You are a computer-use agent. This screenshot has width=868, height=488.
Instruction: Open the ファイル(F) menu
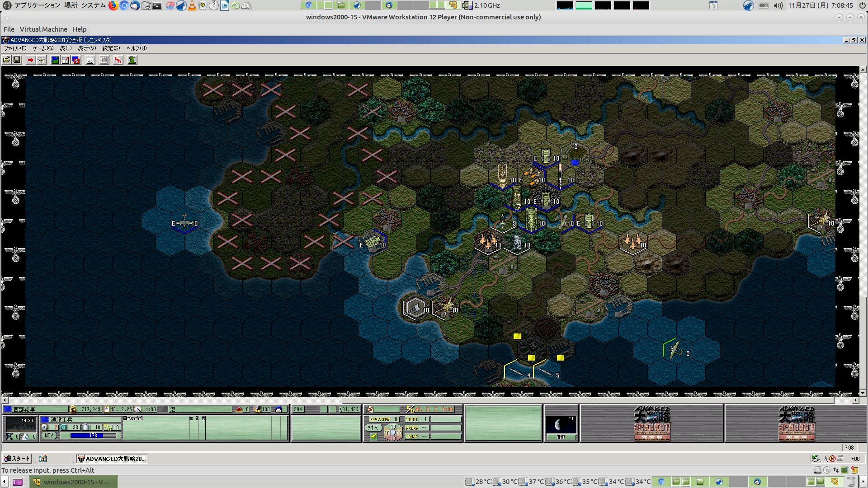(x=15, y=48)
